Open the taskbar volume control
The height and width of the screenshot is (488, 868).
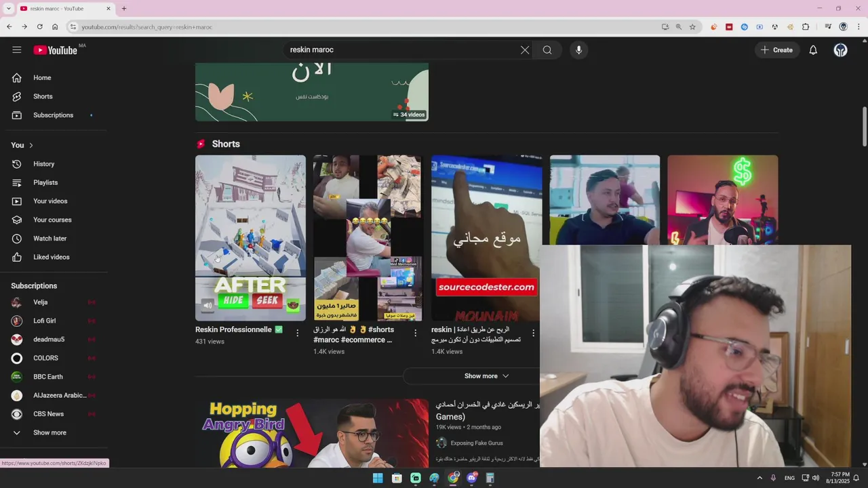click(x=816, y=478)
